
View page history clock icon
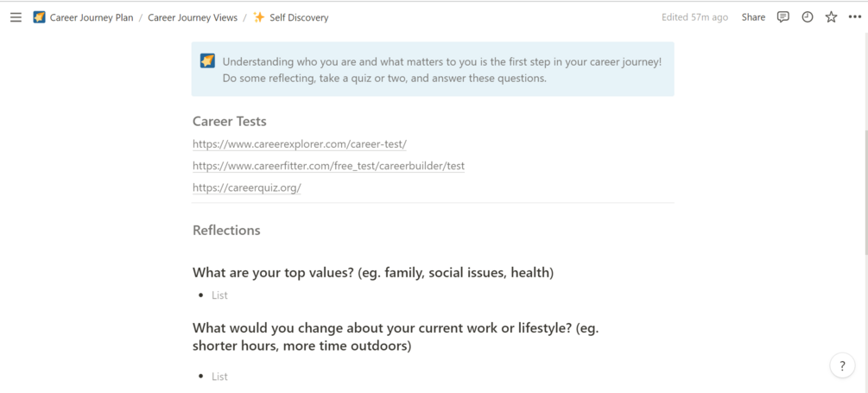(807, 17)
